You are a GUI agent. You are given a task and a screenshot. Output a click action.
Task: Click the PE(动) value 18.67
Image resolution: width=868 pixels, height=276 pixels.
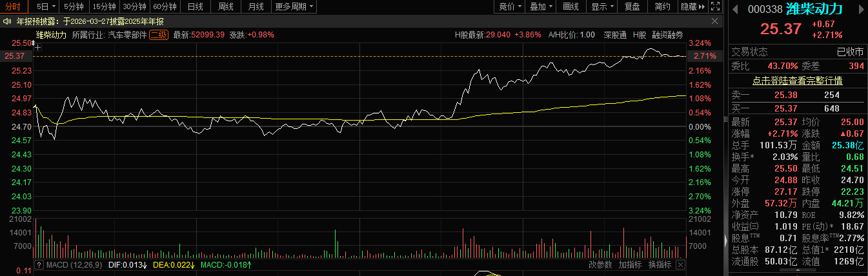tap(851, 226)
